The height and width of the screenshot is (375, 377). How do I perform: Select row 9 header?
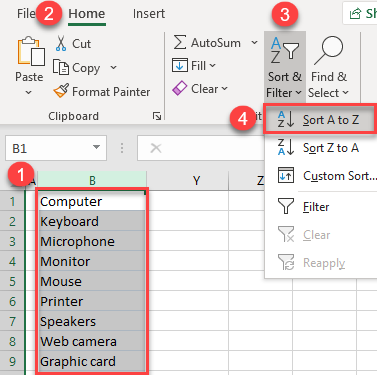(x=12, y=361)
